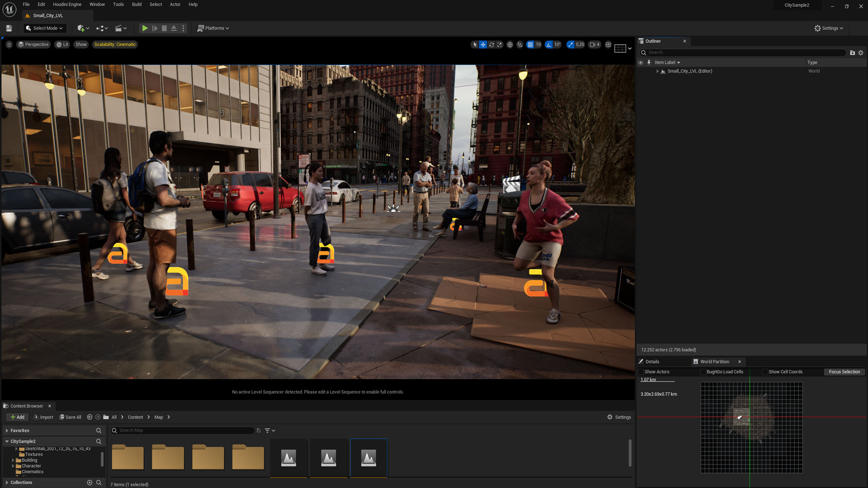The width and height of the screenshot is (868, 488).
Task: Click the Add button in Content Browser
Action: pos(17,417)
